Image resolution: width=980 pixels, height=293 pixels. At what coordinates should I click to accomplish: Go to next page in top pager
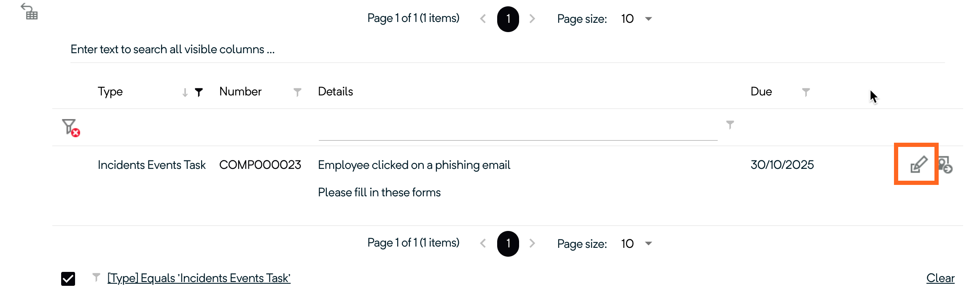(x=532, y=19)
